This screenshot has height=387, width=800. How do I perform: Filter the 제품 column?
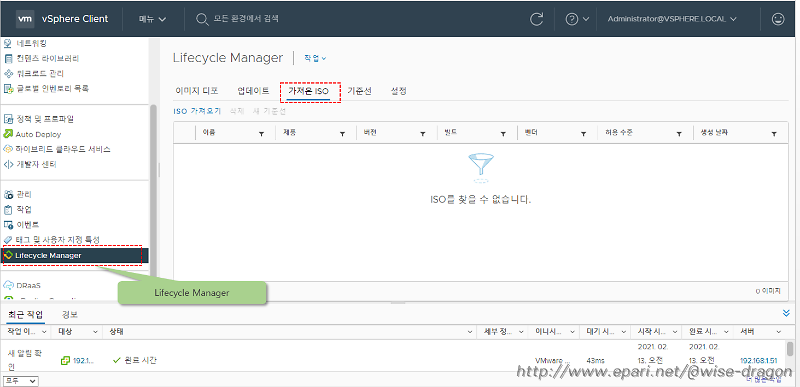[x=342, y=134]
